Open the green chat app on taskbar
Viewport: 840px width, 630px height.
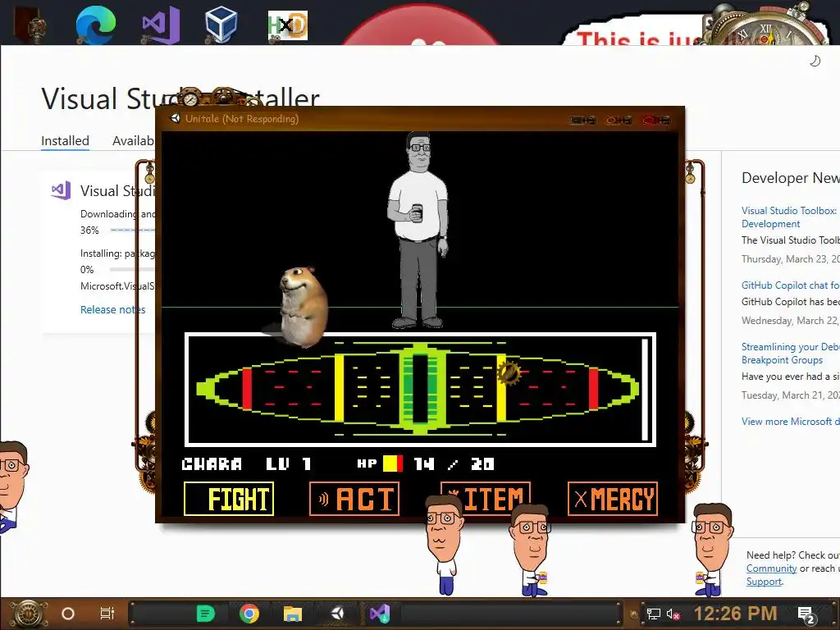click(205, 614)
